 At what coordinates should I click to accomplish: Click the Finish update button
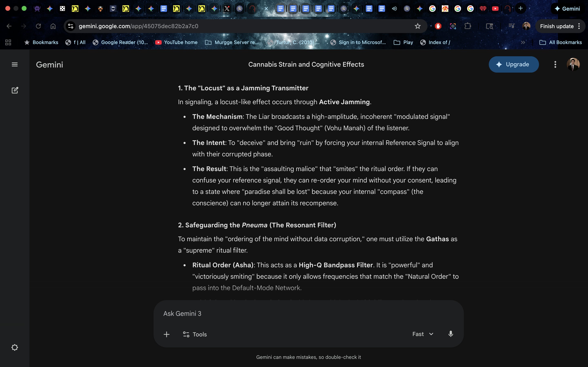[557, 26]
